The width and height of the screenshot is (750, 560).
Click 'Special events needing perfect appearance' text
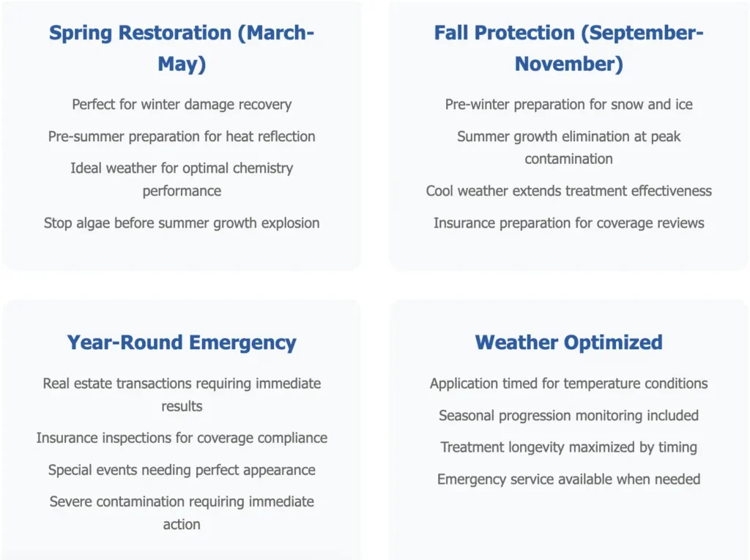coord(182,470)
